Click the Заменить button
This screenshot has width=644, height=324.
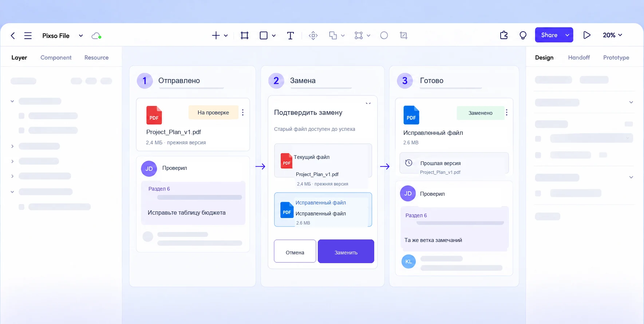coord(346,251)
